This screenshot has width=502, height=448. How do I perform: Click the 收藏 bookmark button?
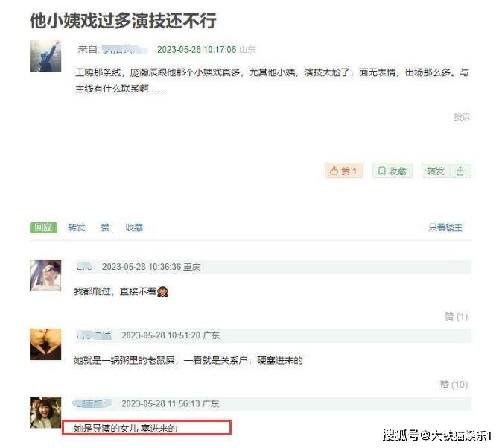[x=393, y=171]
